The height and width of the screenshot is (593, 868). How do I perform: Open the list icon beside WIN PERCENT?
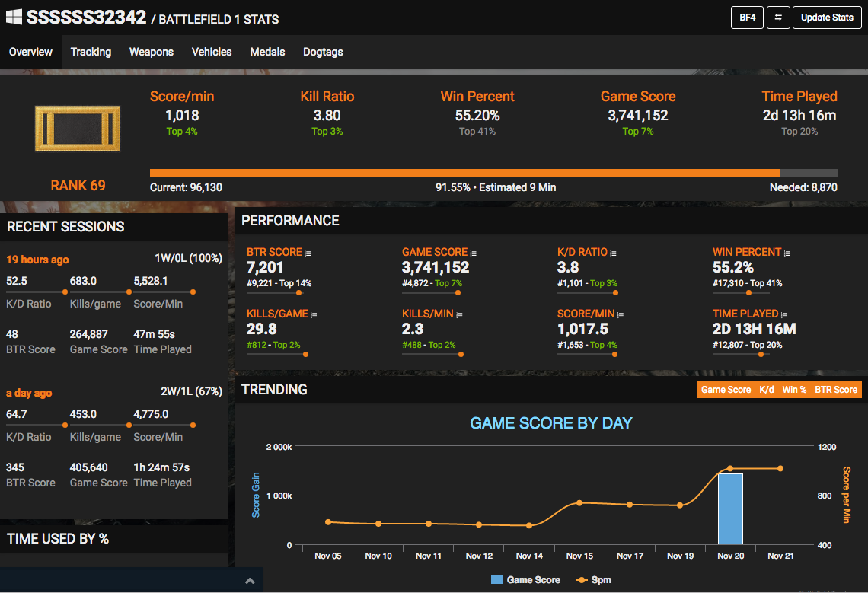[x=787, y=253]
